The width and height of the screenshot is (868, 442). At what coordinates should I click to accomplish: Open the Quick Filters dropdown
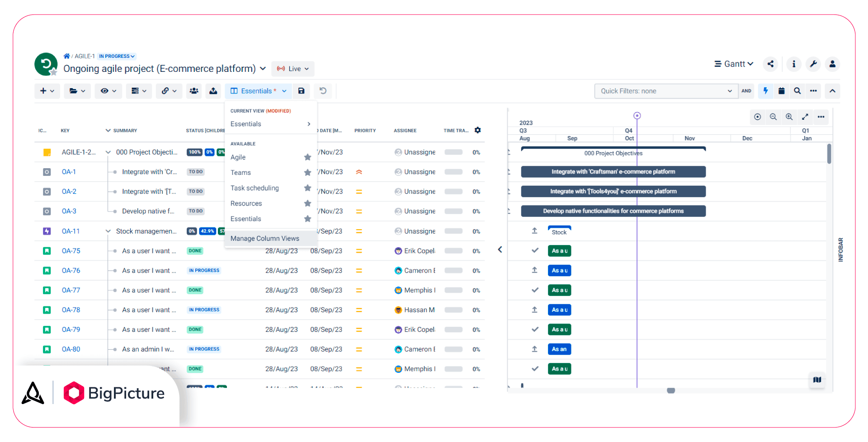pos(666,91)
